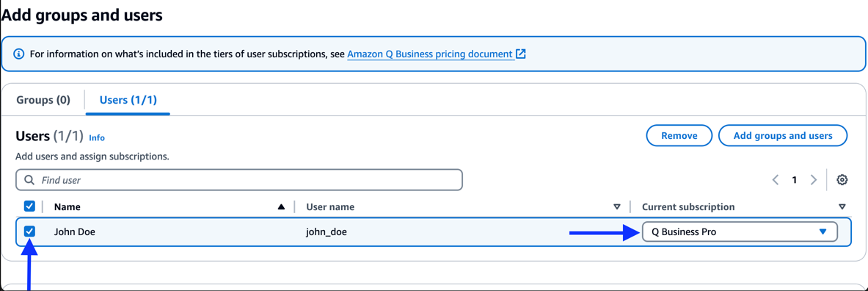868x291 pixels.
Task: Open Amazon Q Business pricing document link
Action: coord(429,54)
